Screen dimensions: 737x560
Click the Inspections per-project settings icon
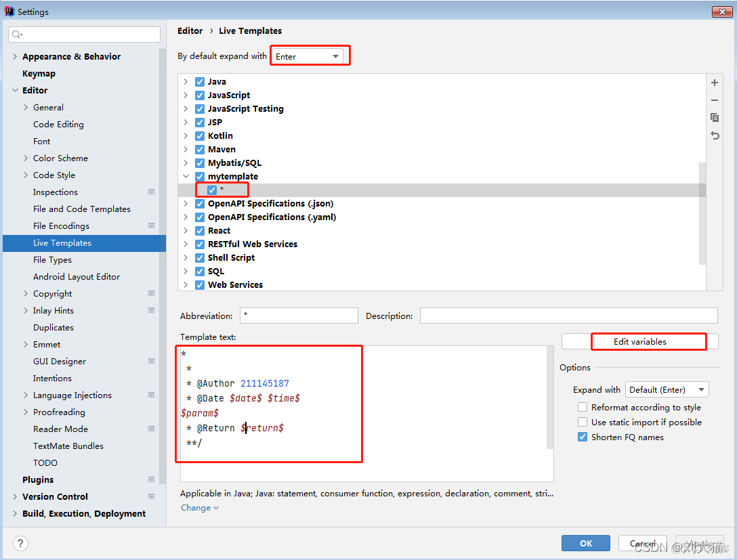(151, 192)
